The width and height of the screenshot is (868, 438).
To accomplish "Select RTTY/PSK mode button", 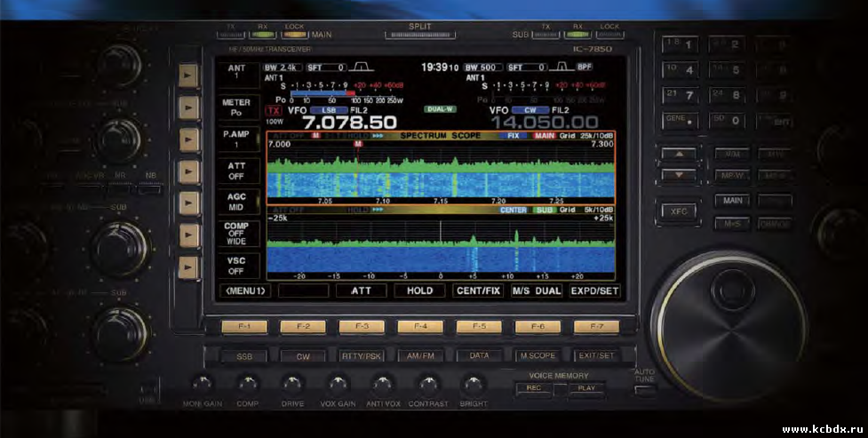I will (x=362, y=356).
